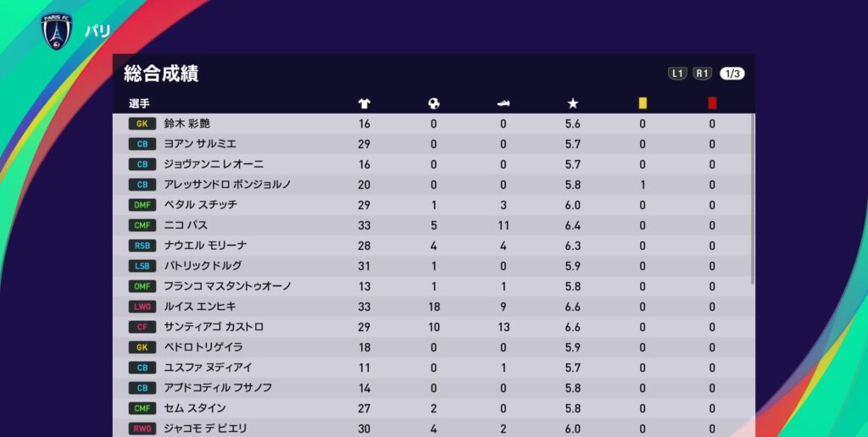868x437 pixels.
Task: Click the Paris FC club crest
Action: tap(58, 30)
